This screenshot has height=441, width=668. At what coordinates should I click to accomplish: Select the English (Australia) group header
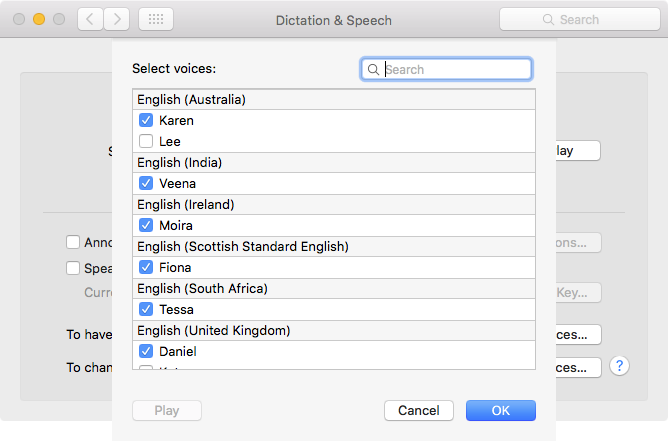click(334, 99)
